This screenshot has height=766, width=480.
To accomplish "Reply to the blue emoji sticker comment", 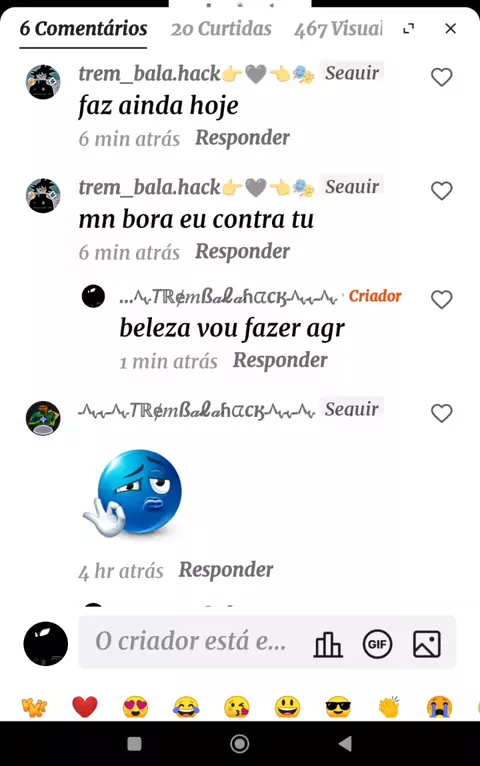I will pos(226,570).
